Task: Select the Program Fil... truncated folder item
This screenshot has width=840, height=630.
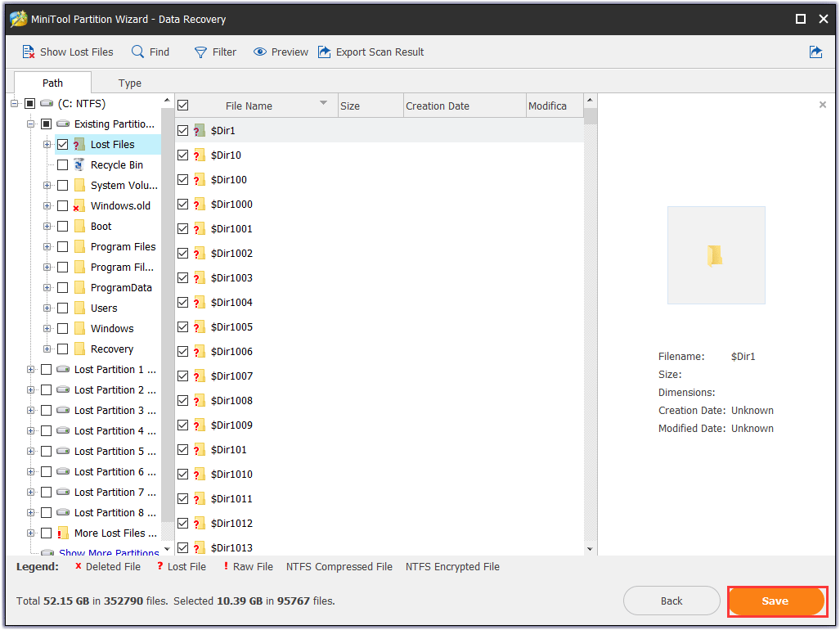Action: click(x=122, y=267)
